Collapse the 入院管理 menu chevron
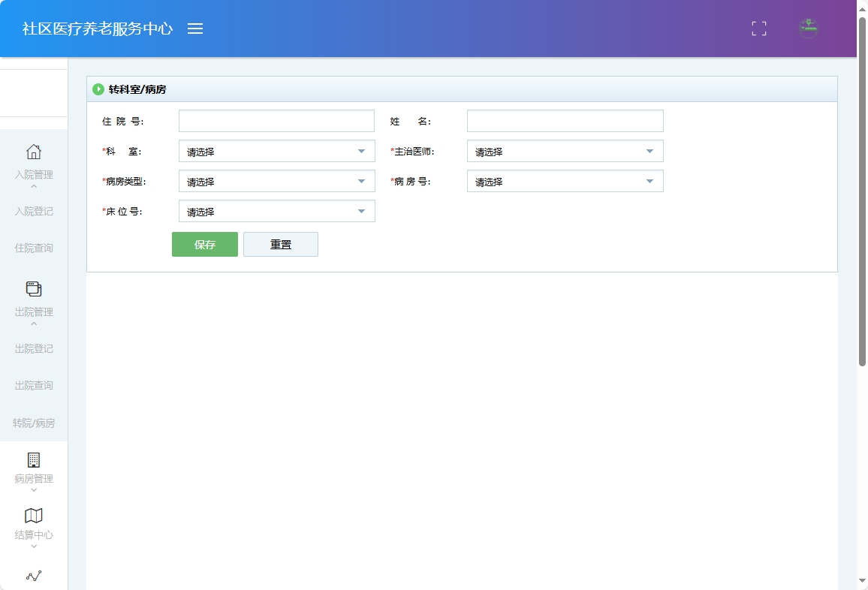Viewport: 868px width, 590px height. coord(33,185)
